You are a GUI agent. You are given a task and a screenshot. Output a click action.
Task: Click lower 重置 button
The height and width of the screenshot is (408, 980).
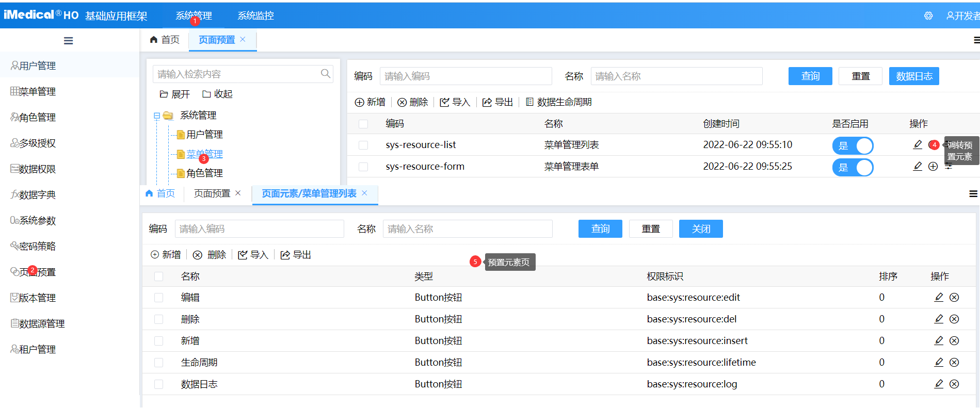[651, 229]
